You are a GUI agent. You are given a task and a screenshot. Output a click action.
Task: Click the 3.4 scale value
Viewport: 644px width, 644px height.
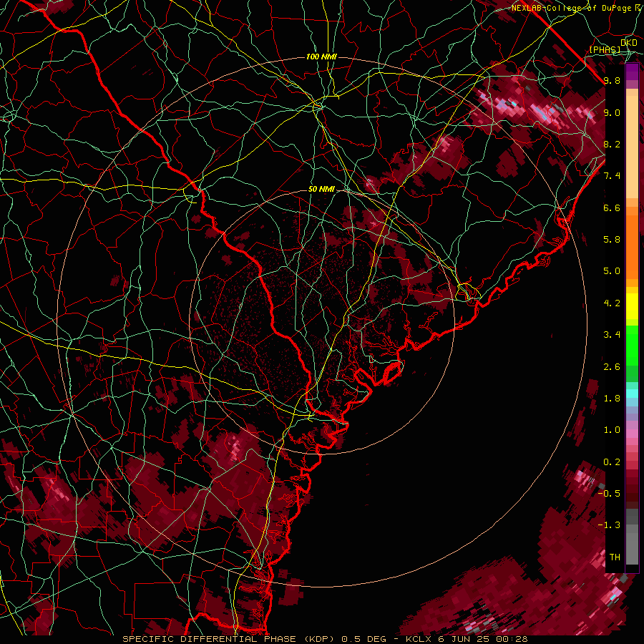(612, 335)
